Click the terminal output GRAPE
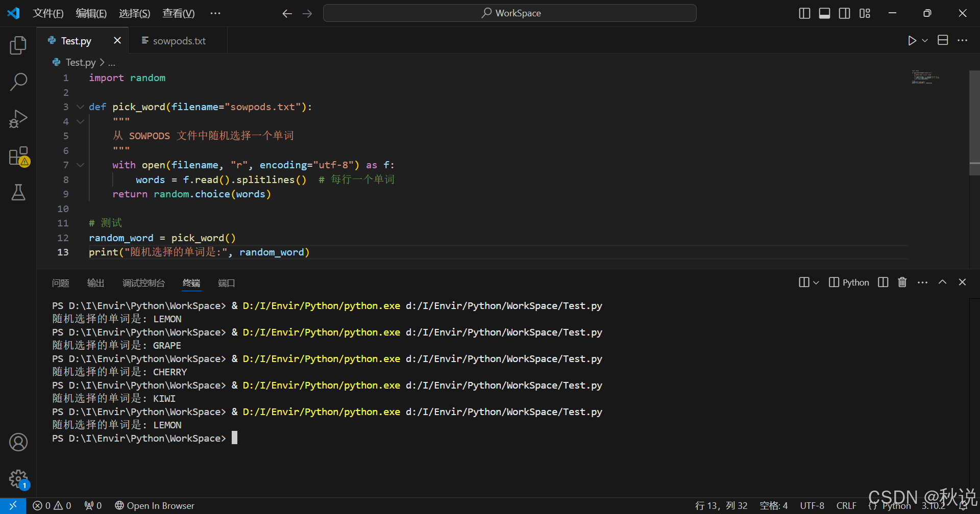The image size is (980, 514). (167, 346)
